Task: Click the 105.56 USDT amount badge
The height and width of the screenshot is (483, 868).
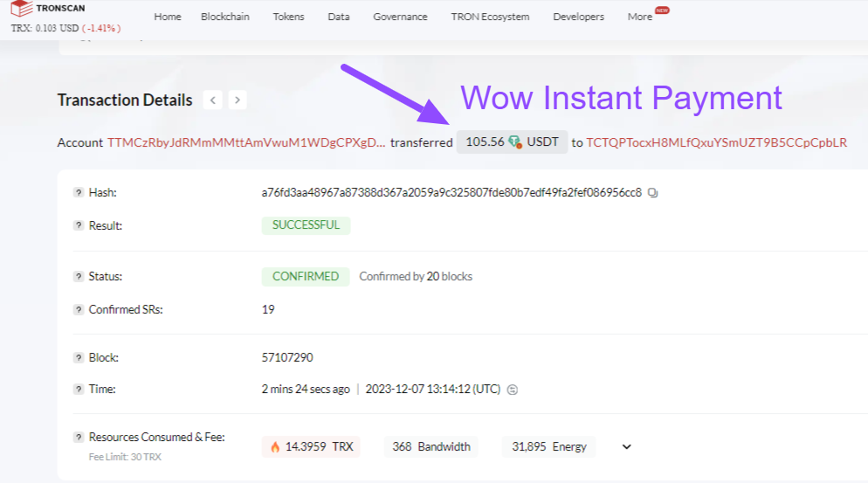Action: pyautogui.click(x=512, y=142)
